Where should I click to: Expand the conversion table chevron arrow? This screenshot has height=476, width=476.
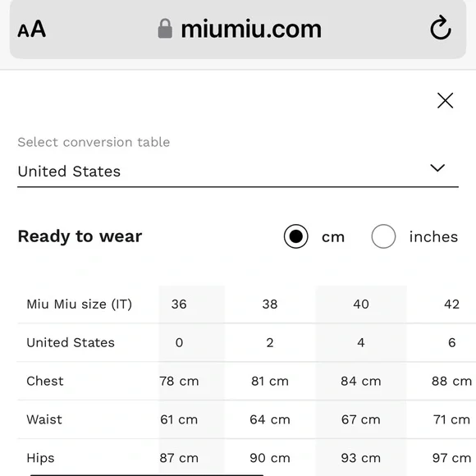[x=437, y=168]
